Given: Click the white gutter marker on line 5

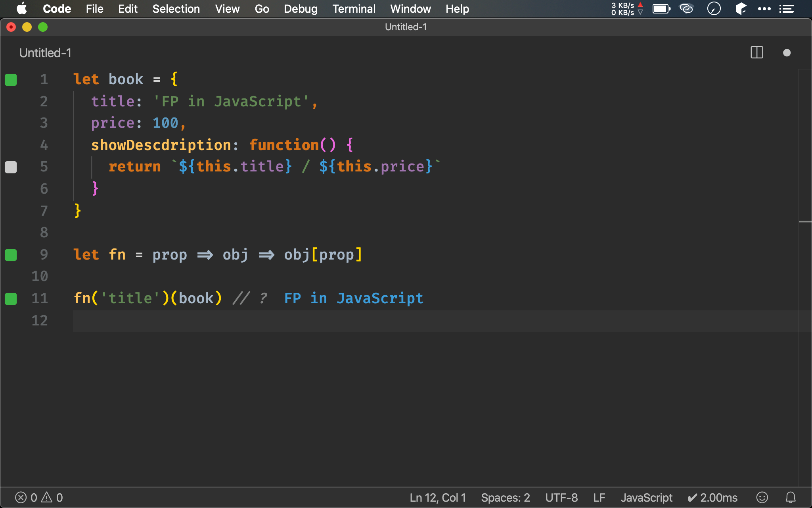Looking at the screenshot, I should pos(11,167).
